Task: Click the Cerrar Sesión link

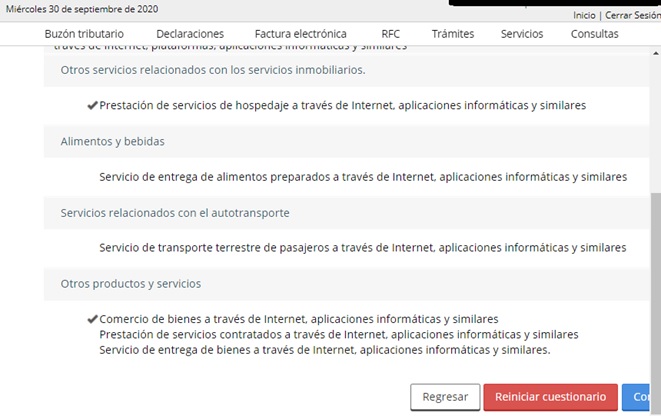Action: 632,15
